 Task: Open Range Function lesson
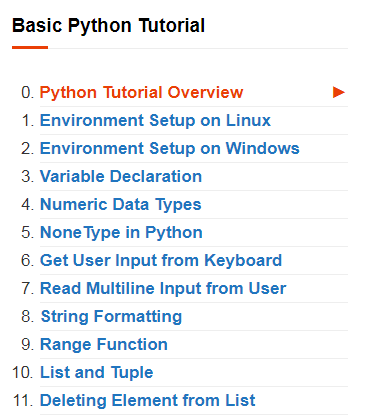(104, 344)
